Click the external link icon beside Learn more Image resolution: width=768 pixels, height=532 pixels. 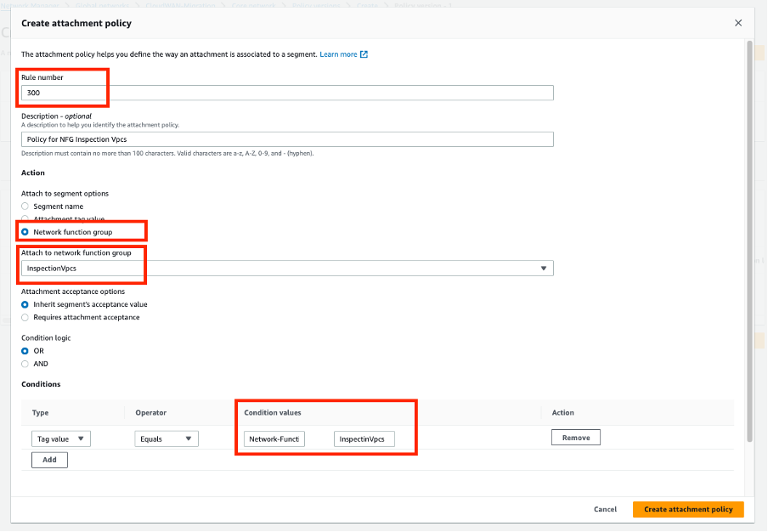[x=364, y=54]
